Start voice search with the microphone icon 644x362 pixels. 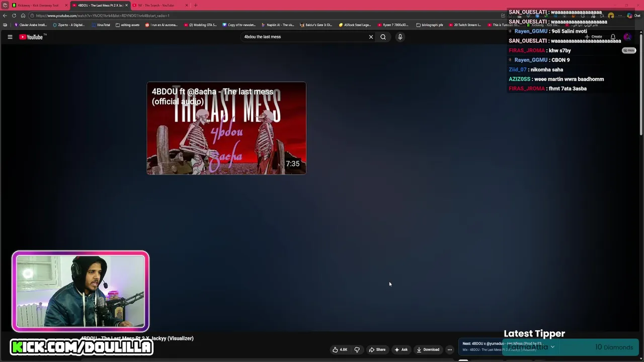click(x=400, y=37)
